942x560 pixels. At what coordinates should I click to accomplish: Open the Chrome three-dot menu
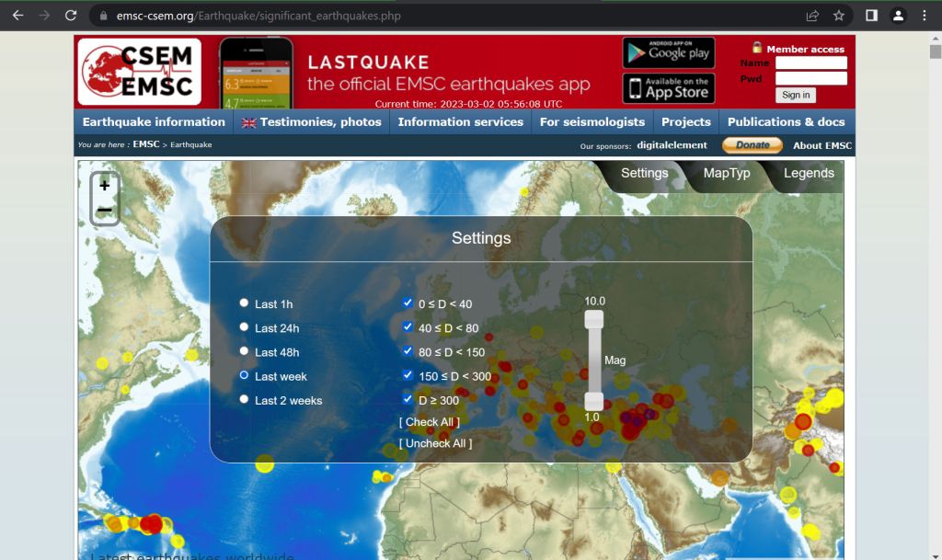(925, 16)
